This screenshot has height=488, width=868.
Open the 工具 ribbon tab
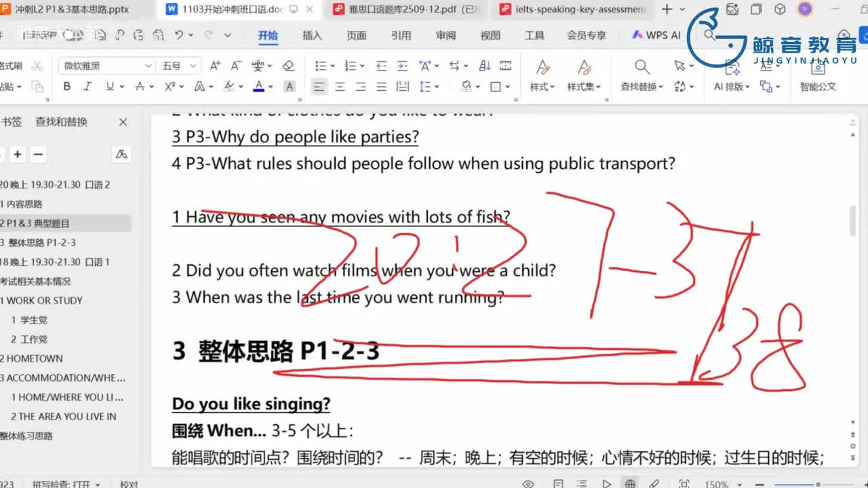coord(534,35)
